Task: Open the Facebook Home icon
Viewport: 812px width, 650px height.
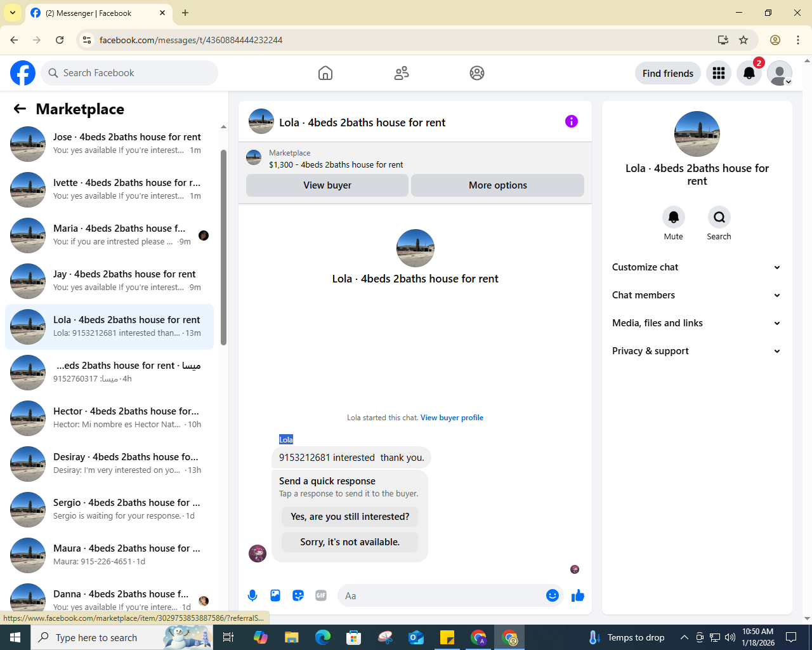Action: pos(325,73)
